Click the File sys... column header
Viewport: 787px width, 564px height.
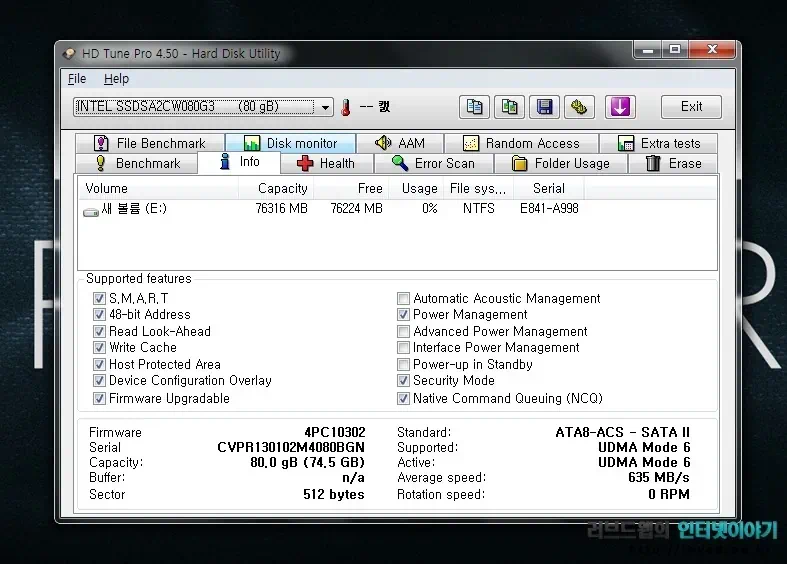pyautogui.click(x=478, y=189)
